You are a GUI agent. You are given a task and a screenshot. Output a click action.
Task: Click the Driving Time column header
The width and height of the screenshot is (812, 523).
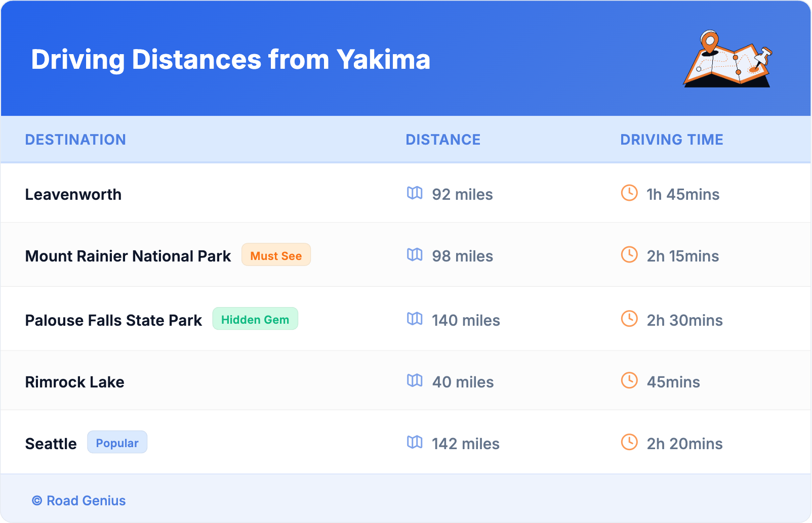pos(671,140)
